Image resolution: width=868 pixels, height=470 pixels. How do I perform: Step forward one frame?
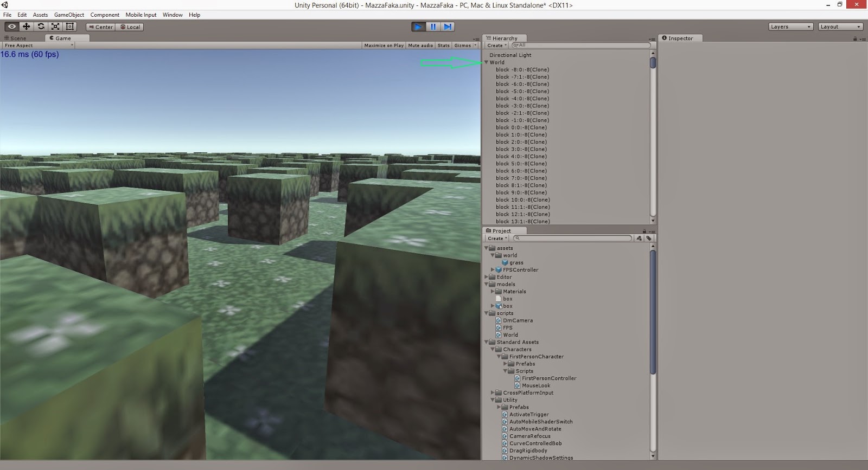448,27
